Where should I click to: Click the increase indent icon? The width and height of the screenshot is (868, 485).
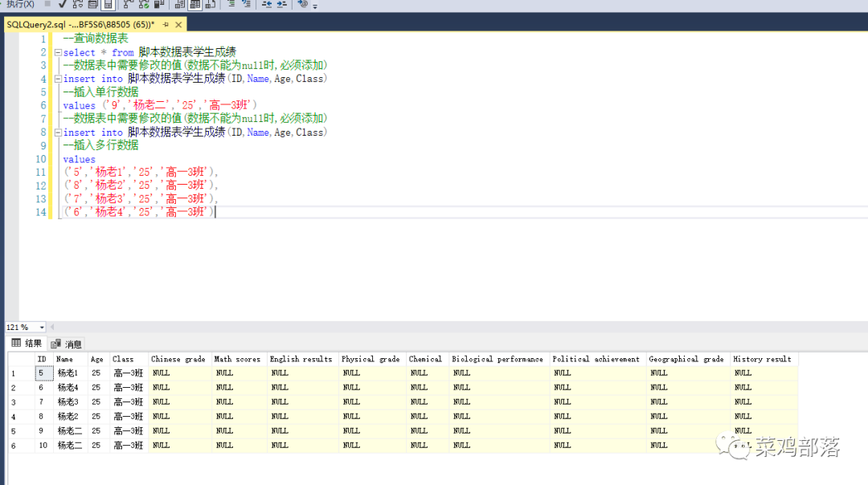click(282, 4)
